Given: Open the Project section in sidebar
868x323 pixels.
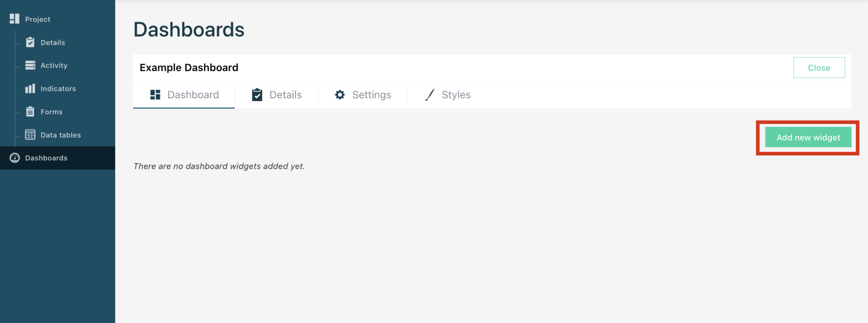Looking at the screenshot, I should point(38,19).
